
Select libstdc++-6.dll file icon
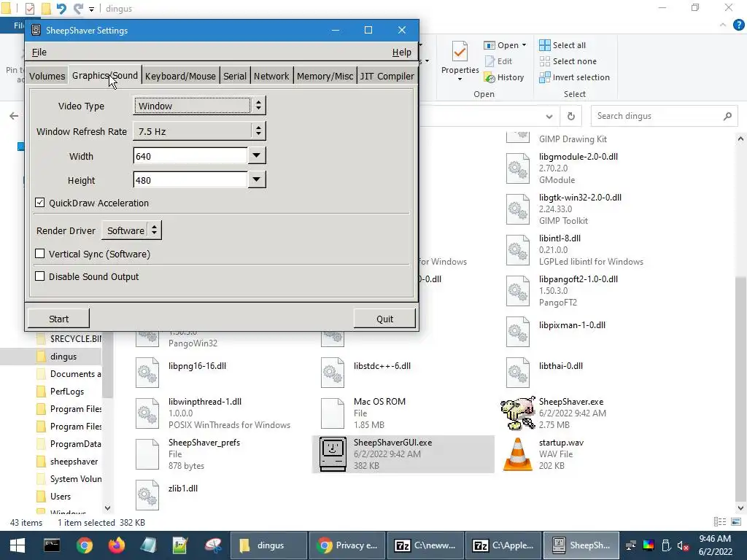tap(333, 373)
